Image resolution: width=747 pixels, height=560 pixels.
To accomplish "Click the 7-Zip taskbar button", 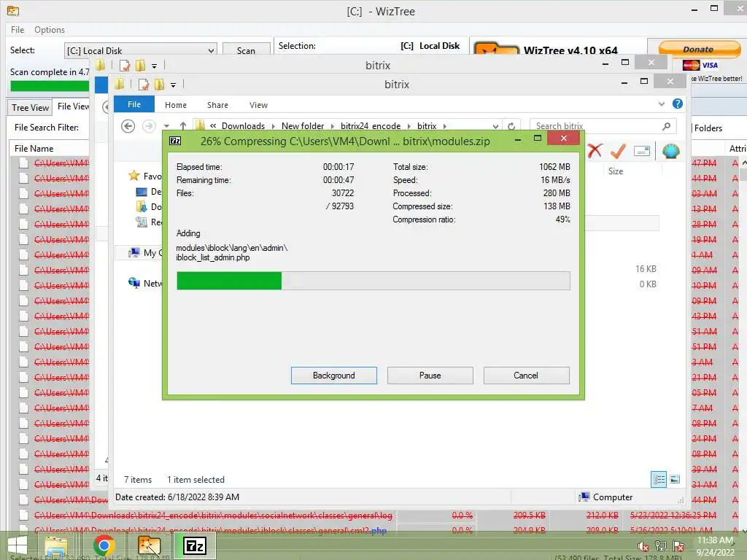I will point(195,545).
